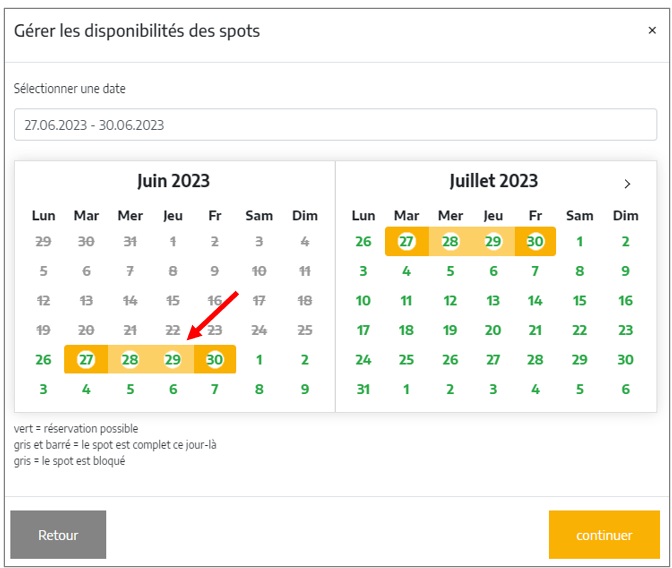This screenshot has width=672, height=568.
Task: Click crossed-out June 16 date
Action: coord(215,301)
